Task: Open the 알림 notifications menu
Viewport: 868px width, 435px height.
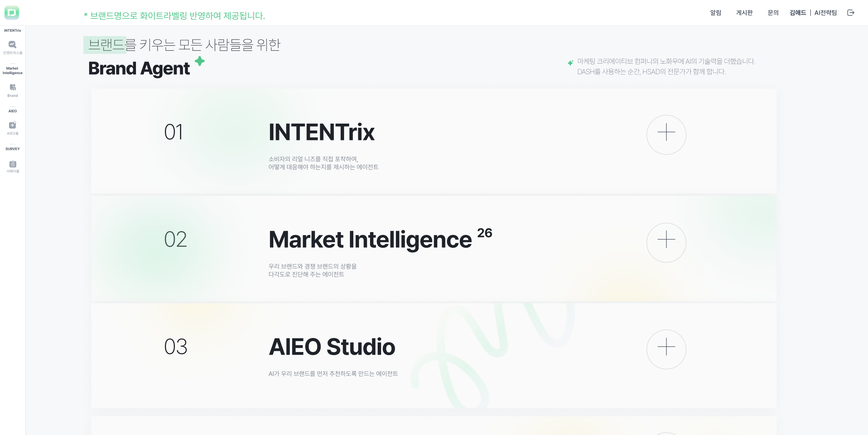Action: (x=716, y=13)
